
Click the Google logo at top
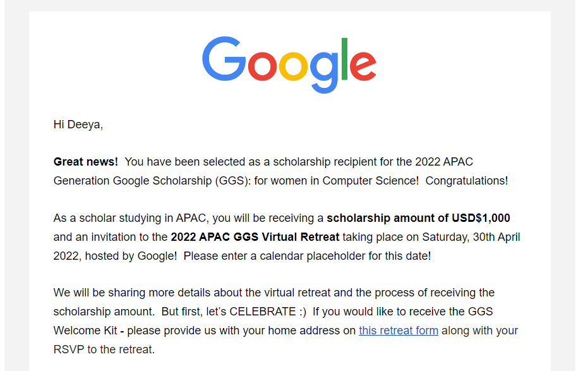pyautogui.click(x=289, y=64)
